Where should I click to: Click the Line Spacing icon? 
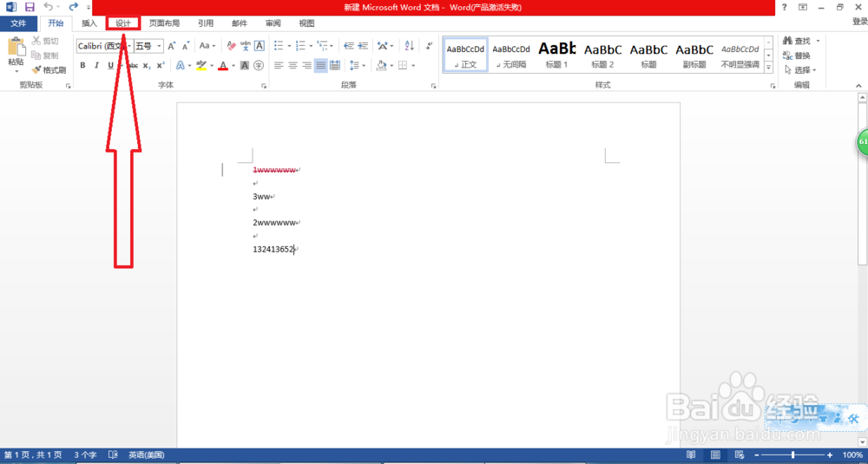click(354, 65)
